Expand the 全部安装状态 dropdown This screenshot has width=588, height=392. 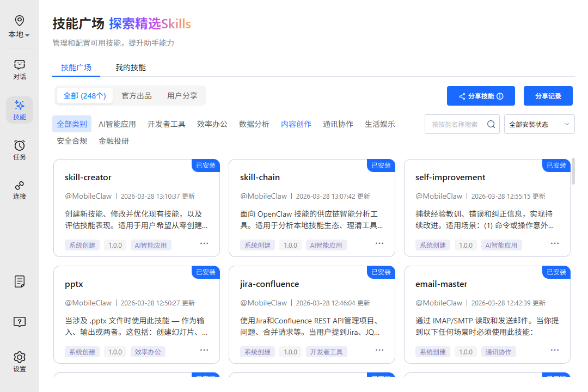pyautogui.click(x=539, y=124)
